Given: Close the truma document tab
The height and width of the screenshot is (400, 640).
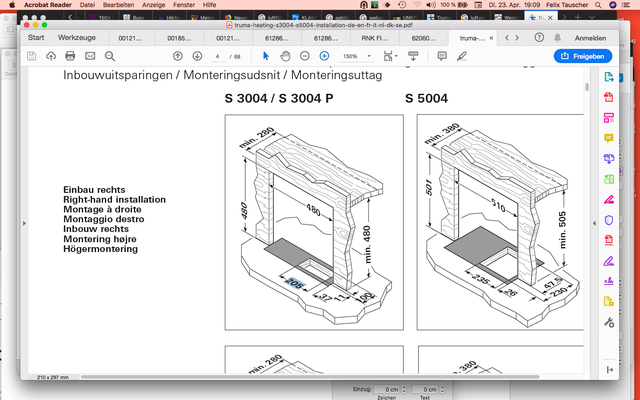Looking at the screenshot, I should point(491,38).
